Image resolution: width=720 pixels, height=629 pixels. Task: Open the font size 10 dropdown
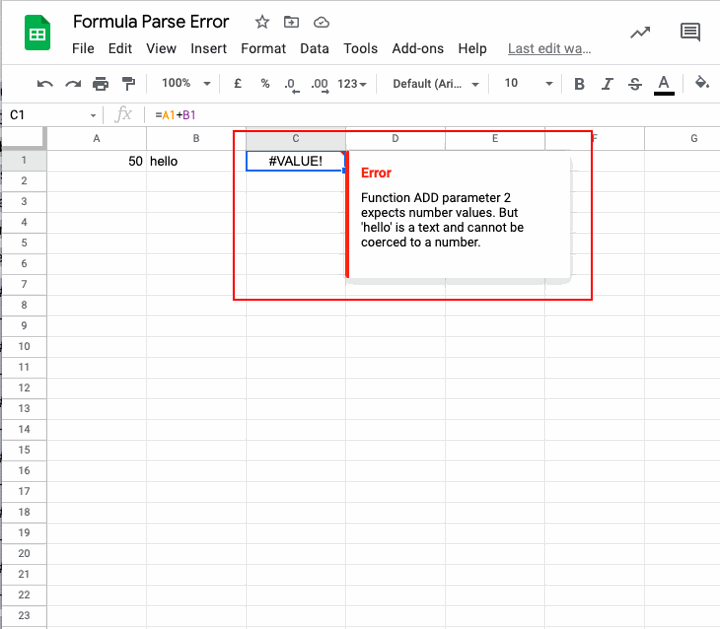point(528,83)
